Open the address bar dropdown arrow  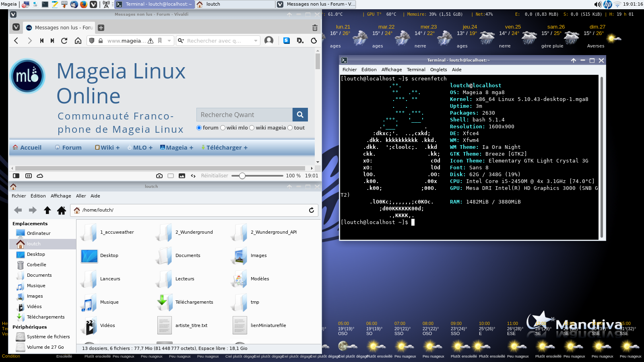[x=169, y=41]
